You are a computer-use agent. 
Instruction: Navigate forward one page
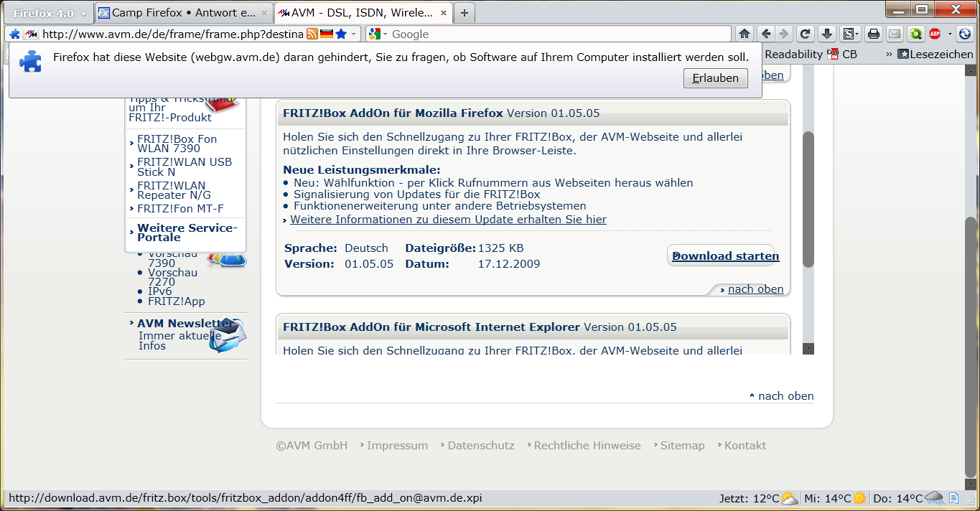pos(784,34)
